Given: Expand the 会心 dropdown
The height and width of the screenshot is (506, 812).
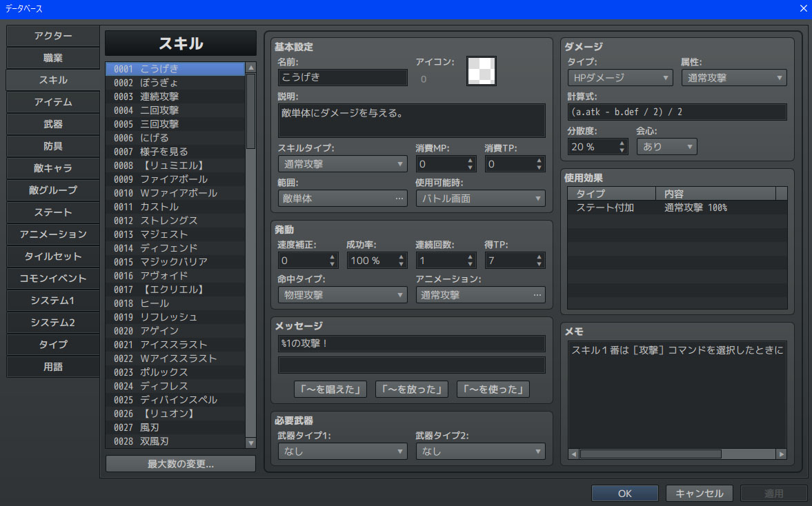Looking at the screenshot, I should pyautogui.click(x=666, y=146).
